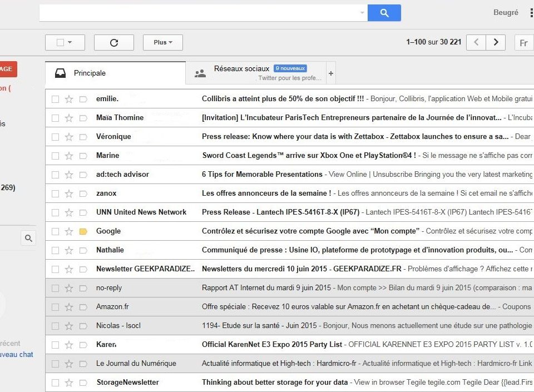Open the Amazon.fr Offre spéciale email

pyautogui.click(x=289, y=307)
